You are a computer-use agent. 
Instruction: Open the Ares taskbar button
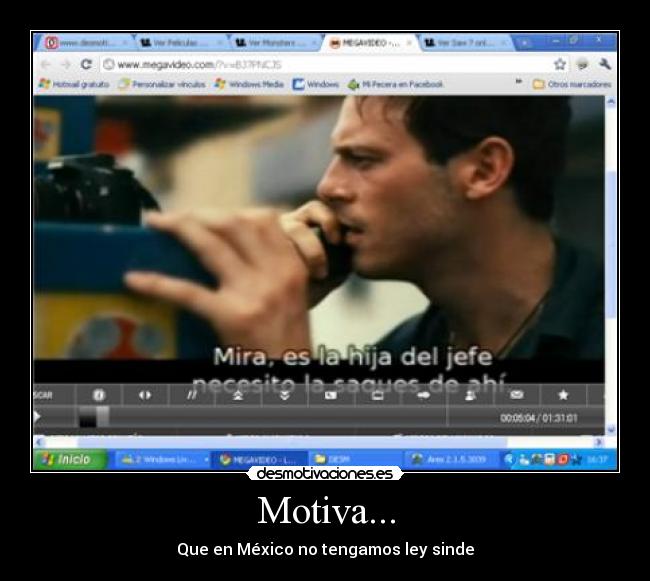[x=451, y=459]
